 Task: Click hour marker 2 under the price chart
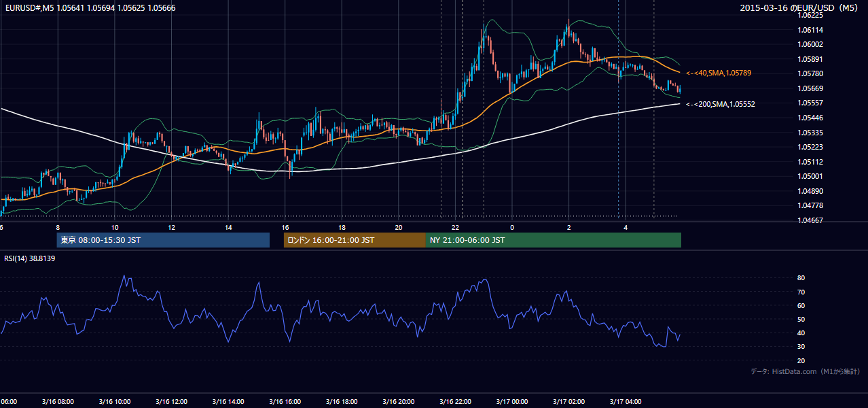[569, 227]
